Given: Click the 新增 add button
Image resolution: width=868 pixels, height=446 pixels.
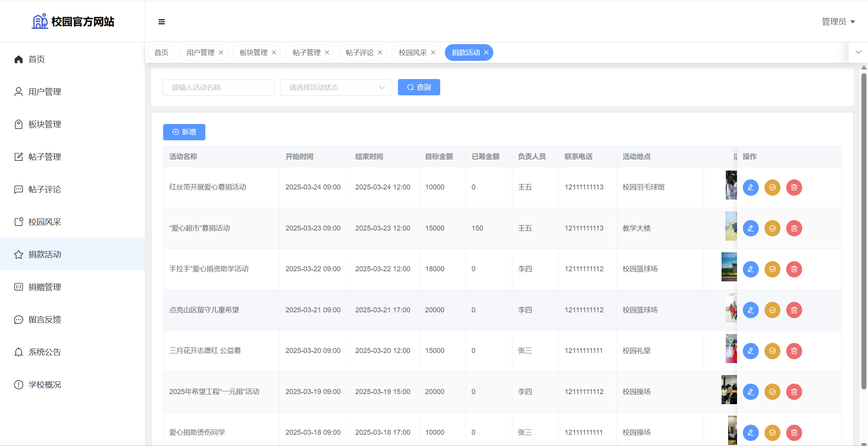Looking at the screenshot, I should [184, 132].
